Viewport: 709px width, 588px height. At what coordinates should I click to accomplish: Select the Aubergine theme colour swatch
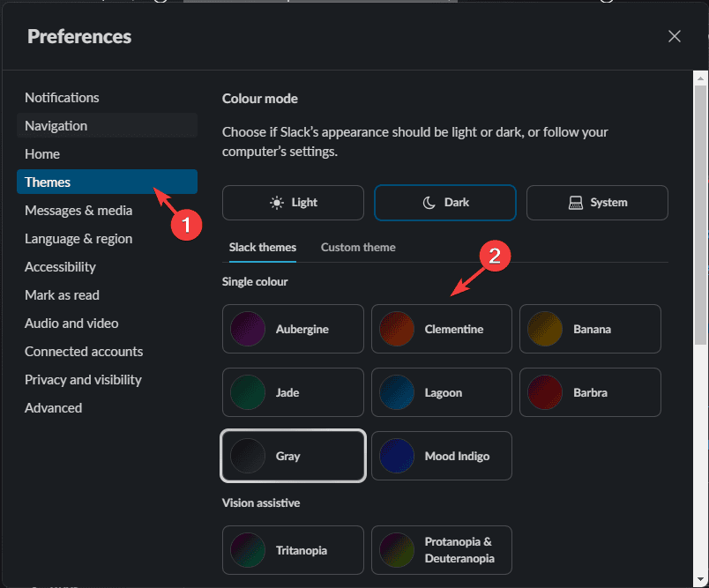(293, 329)
